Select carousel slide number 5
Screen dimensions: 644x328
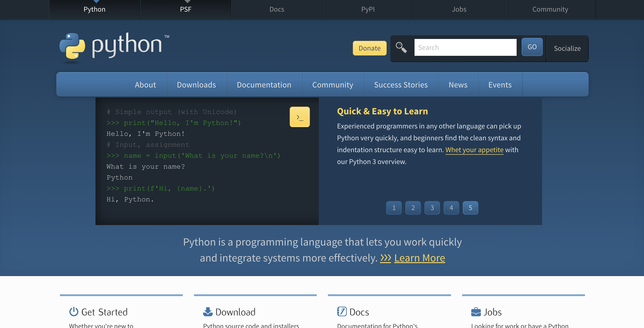click(470, 208)
